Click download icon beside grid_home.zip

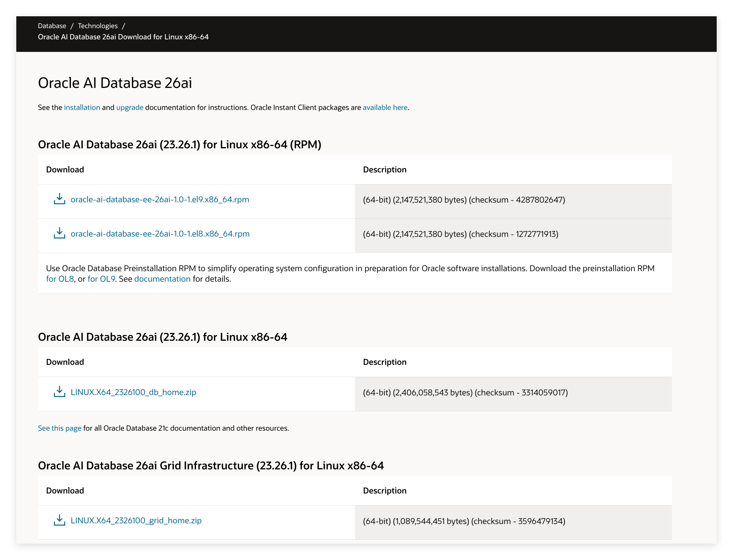(59, 520)
